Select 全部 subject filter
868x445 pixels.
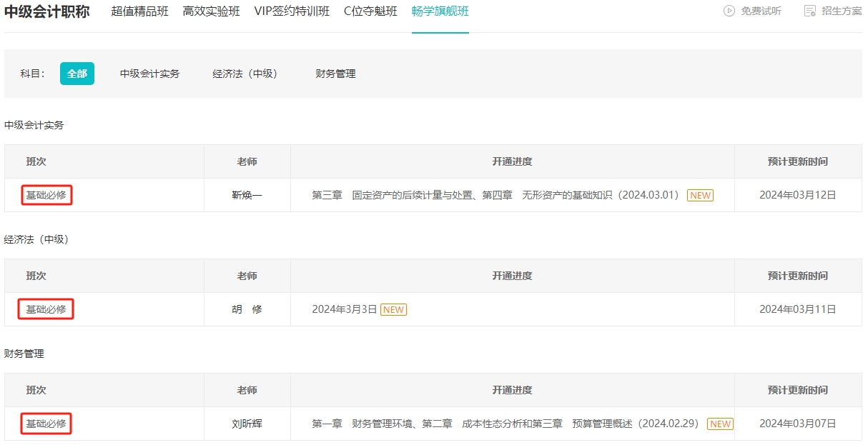pyautogui.click(x=77, y=74)
